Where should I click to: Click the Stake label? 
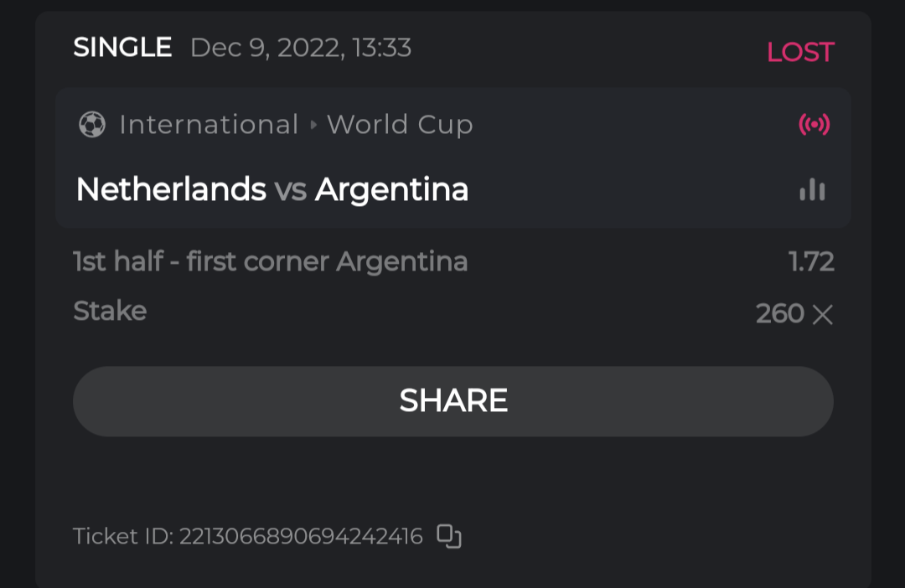(x=110, y=311)
